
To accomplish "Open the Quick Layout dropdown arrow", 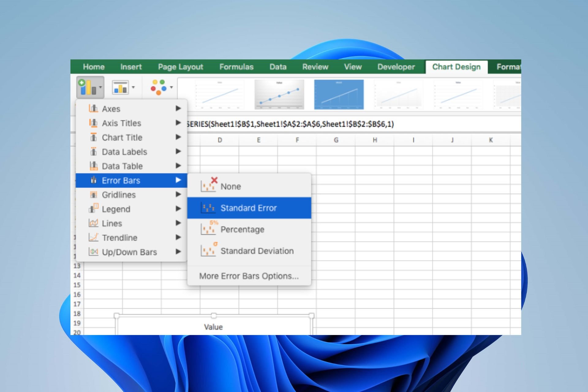I will pos(133,88).
